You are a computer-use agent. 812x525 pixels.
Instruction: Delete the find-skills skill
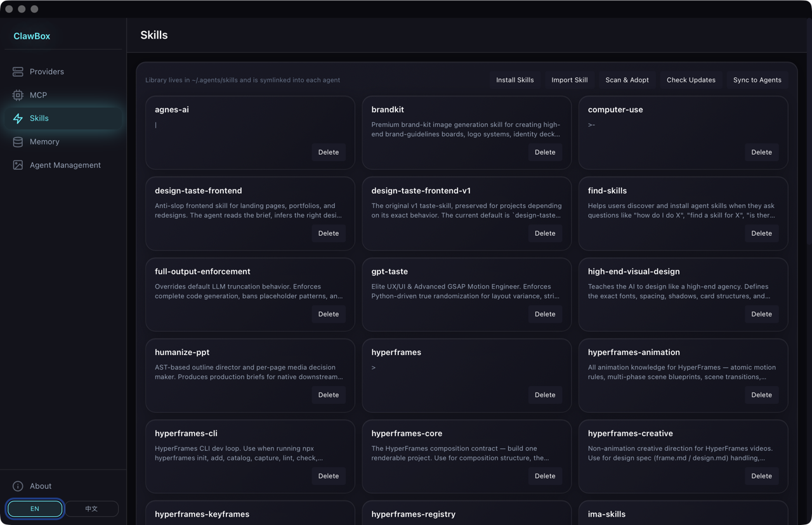click(x=761, y=233)
